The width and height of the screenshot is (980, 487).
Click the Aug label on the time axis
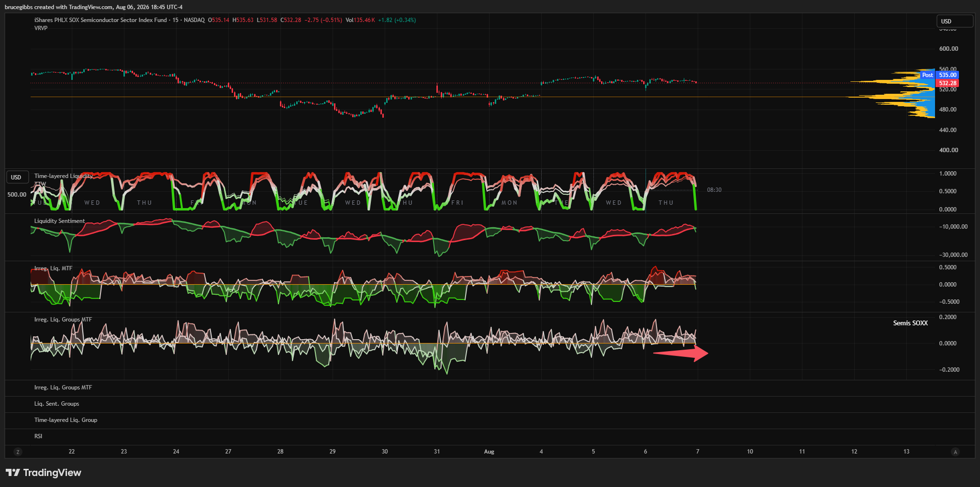click(x=489, y=452)
